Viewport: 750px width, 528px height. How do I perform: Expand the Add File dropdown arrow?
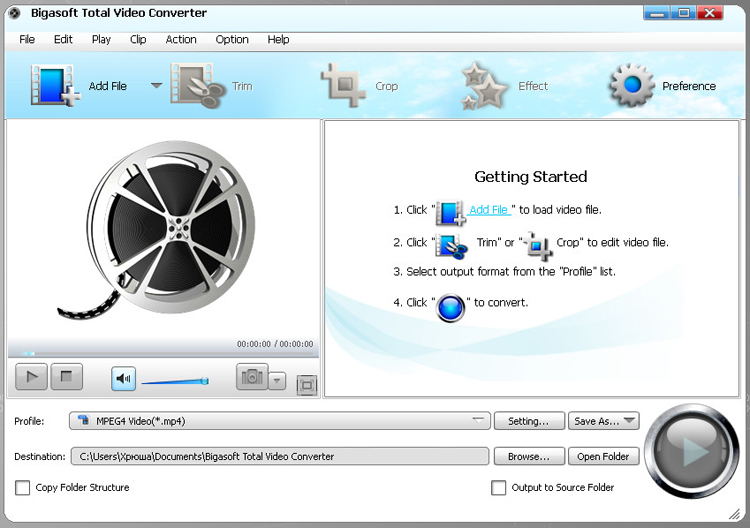click(x=156, y=86)
